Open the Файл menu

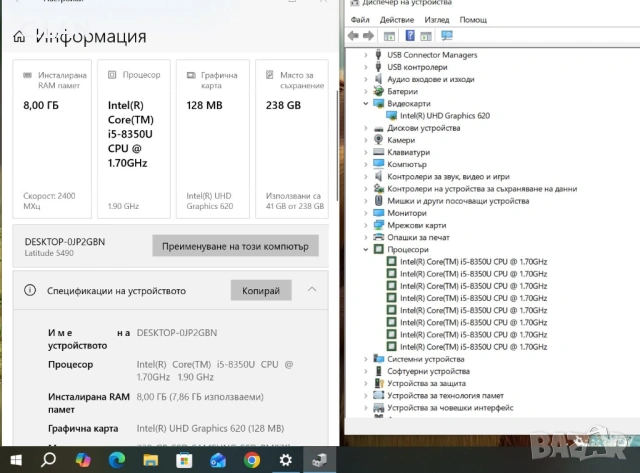pyautogui.click(x=360, y=20)
